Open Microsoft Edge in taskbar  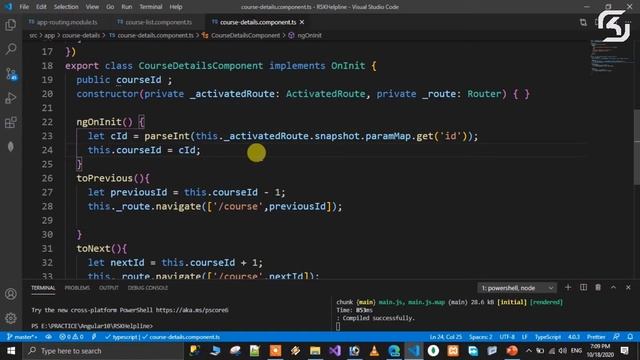pos(394,351)
